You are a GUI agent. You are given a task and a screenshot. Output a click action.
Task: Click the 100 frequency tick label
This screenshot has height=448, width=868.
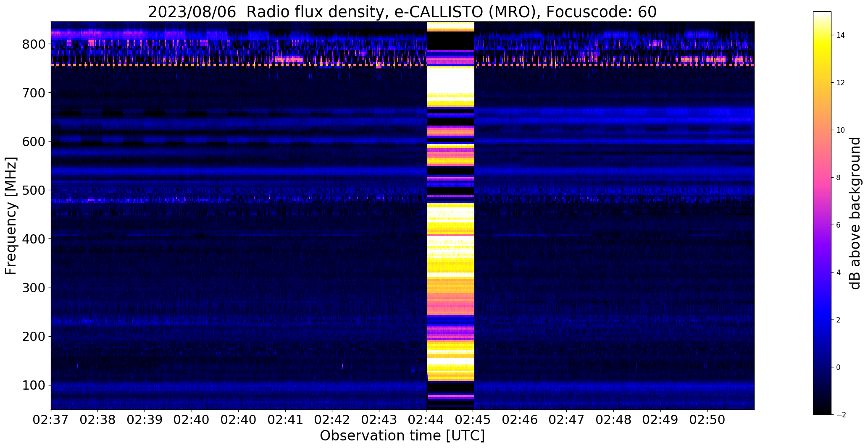click(33, 385)
